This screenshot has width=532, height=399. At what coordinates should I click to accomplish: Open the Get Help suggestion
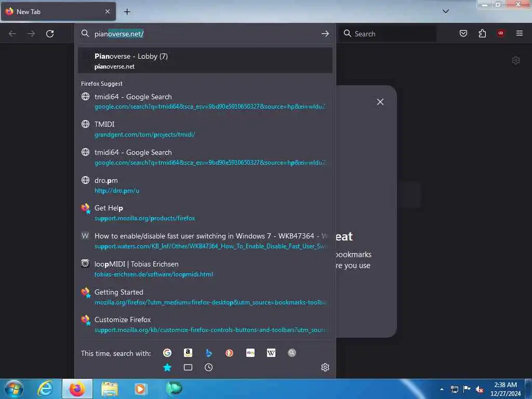[205, 212]
